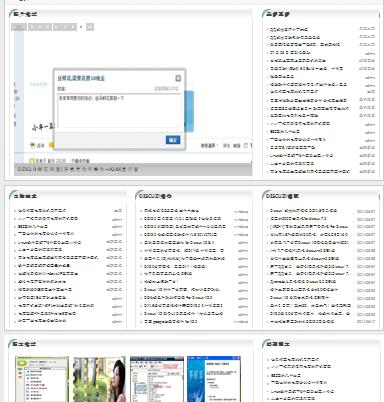This screenshot has width=384, height=402.
Task: Focus the large message text area in the popup
Action: point(120,111)
